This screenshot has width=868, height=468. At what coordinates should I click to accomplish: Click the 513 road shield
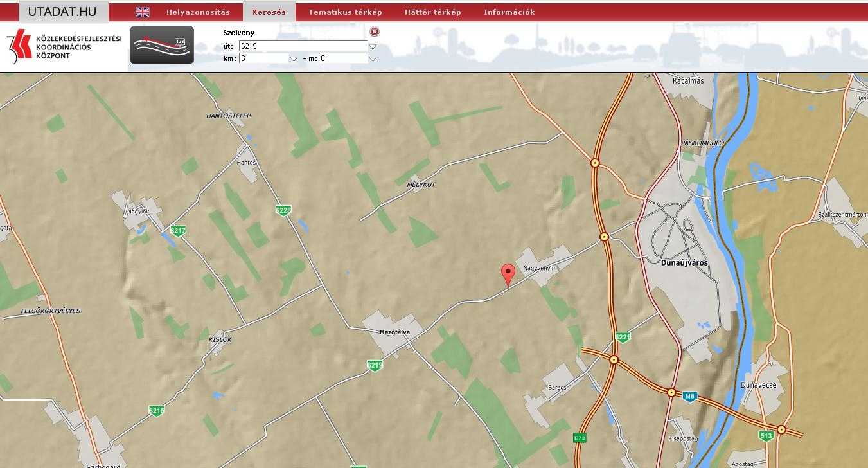coord(766,436)
